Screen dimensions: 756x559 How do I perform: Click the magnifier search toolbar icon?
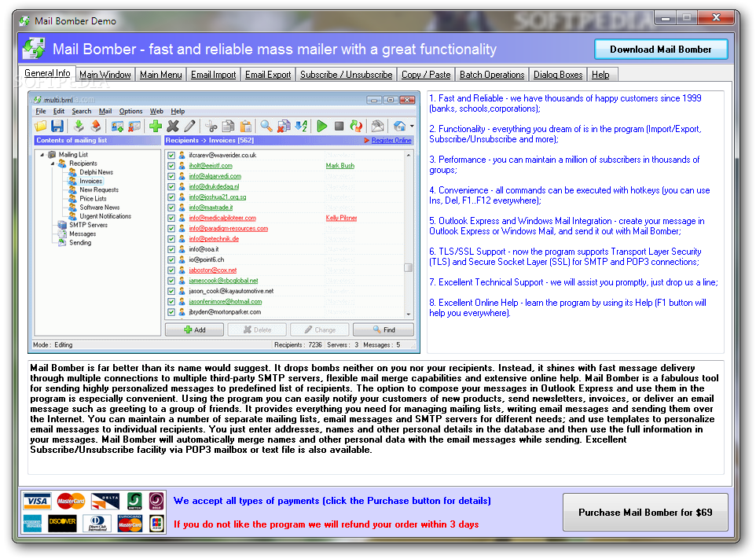266,127
